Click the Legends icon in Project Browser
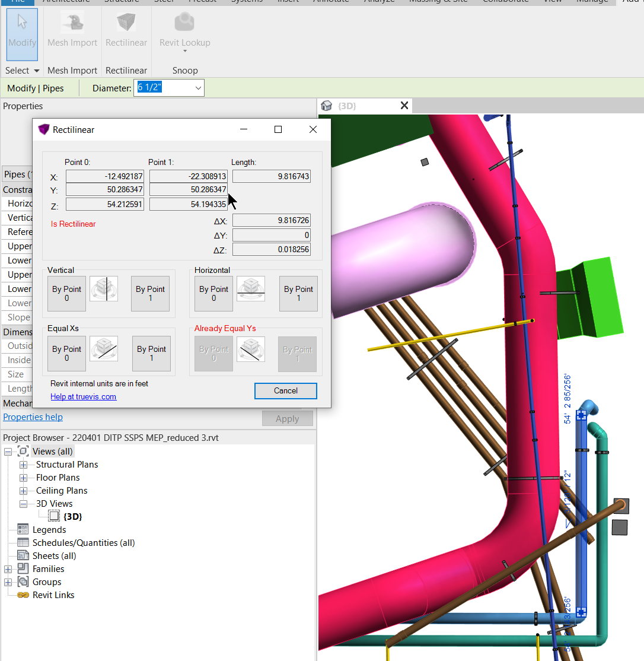Image resolution: width=644 pixels, height=661 pixels. (23, 529)
